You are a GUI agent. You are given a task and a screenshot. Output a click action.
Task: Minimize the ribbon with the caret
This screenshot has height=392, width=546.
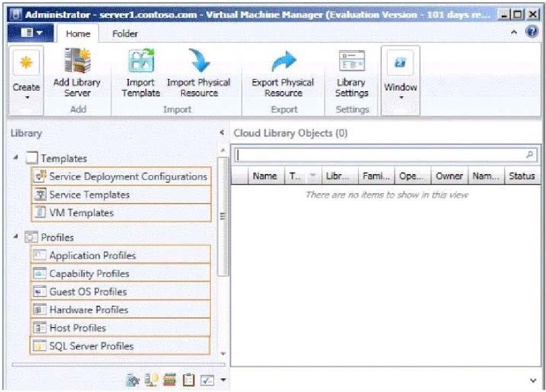(x=514, y=32)
